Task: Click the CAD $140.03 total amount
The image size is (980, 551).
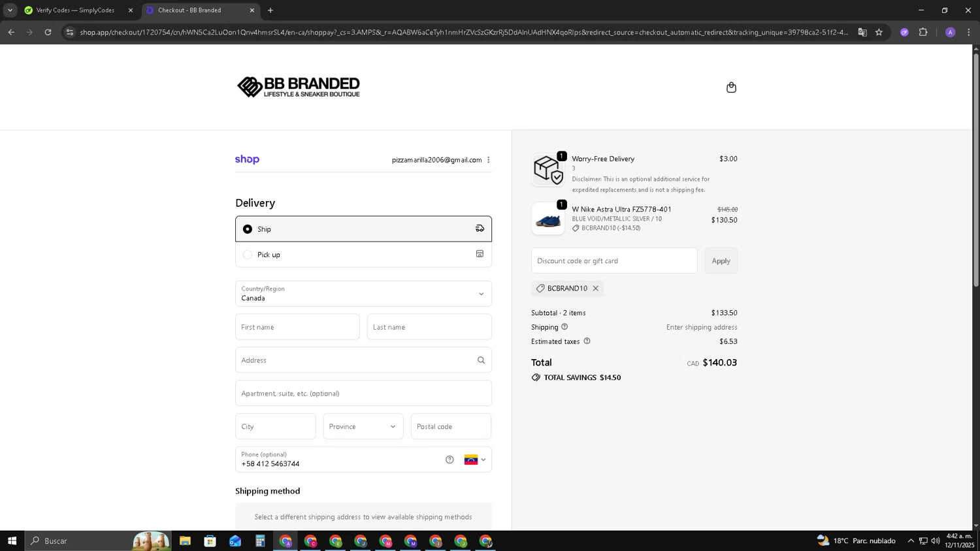Action: coord(711,363)
